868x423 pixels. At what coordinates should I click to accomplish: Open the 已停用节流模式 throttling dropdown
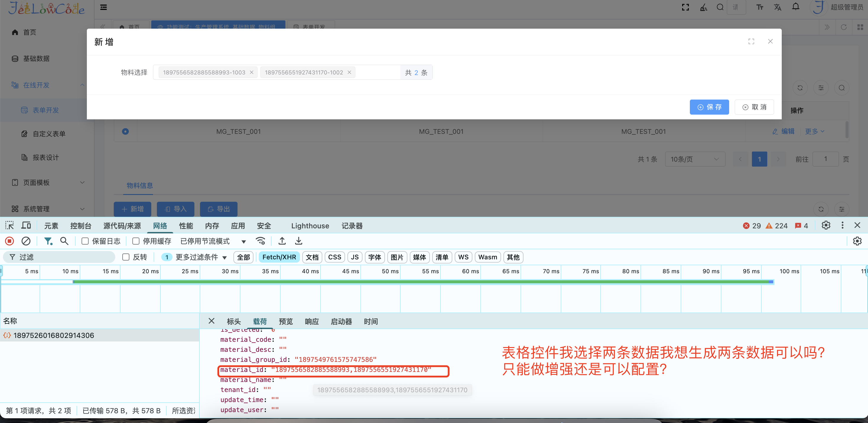(213, 241)
